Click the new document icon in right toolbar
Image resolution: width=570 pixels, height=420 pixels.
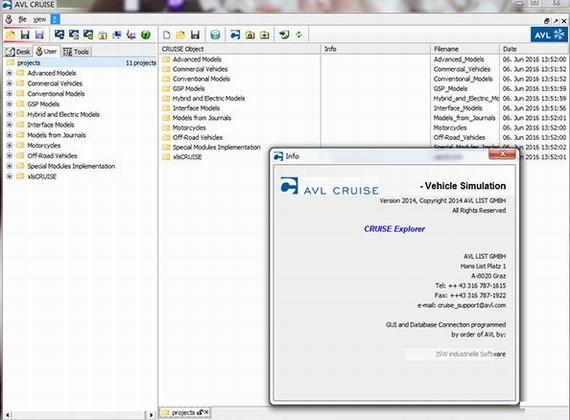click(x=166, y=35)
